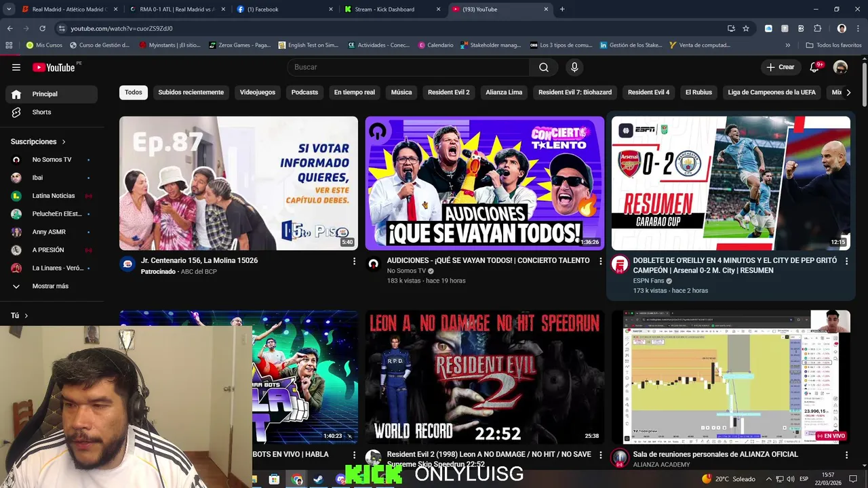Screen dimensions: 868x488
Task: Expand the Tú section
Action: 20,316
